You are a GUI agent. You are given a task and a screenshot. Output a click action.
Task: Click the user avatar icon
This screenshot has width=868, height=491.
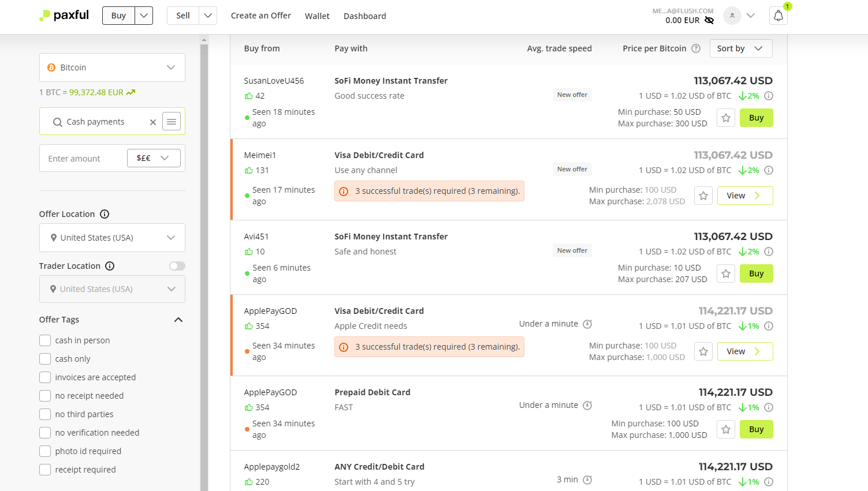coord(732,16)
